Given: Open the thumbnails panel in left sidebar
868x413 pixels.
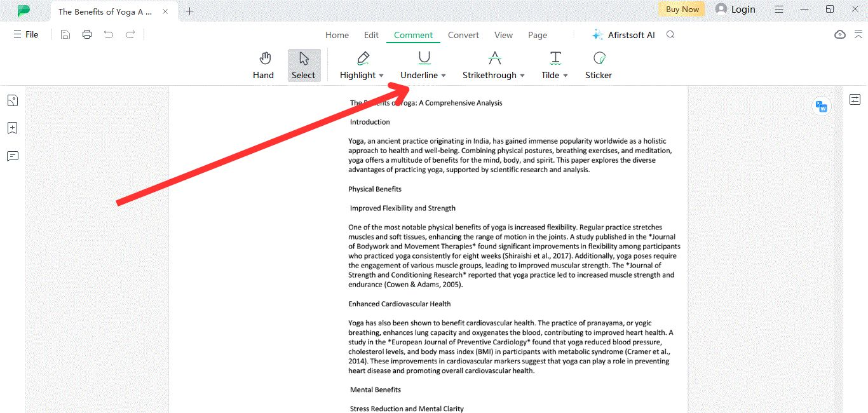Looking at the screenshot, I should coord(12,100).
